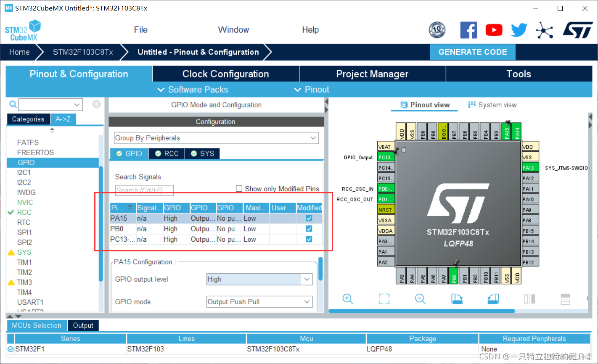Open the Facebook icon link

tap(468, 30)
